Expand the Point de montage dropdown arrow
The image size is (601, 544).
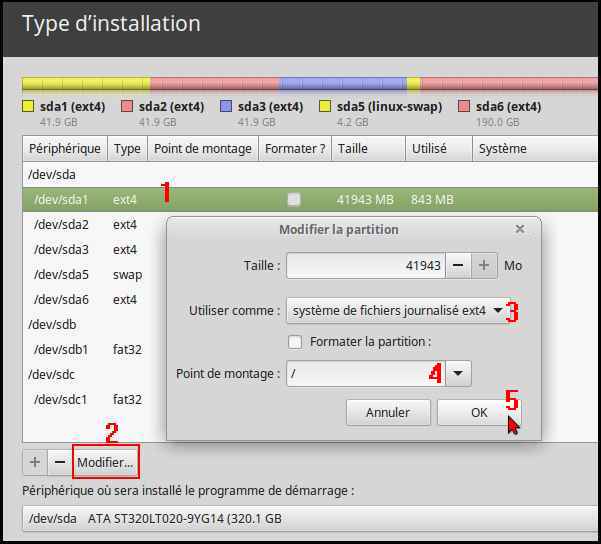tap(457, 374)
